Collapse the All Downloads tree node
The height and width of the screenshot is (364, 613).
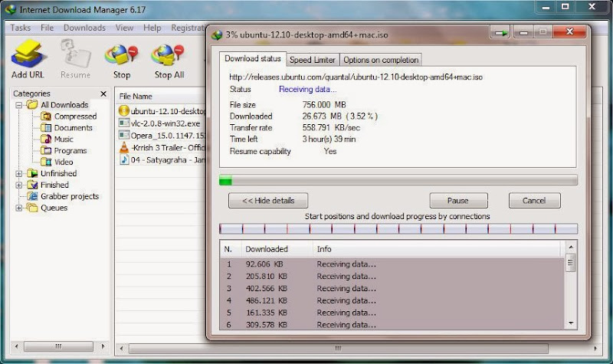click(x=18, y=105)
